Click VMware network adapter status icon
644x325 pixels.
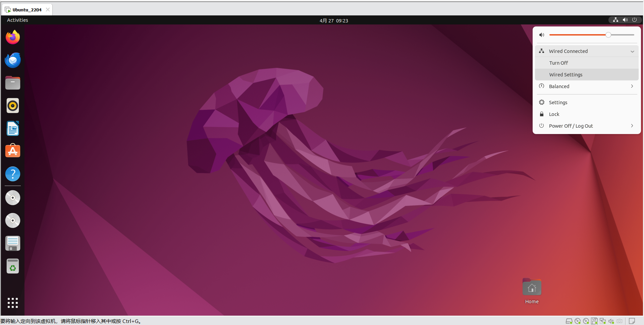(x=603, y=321)
